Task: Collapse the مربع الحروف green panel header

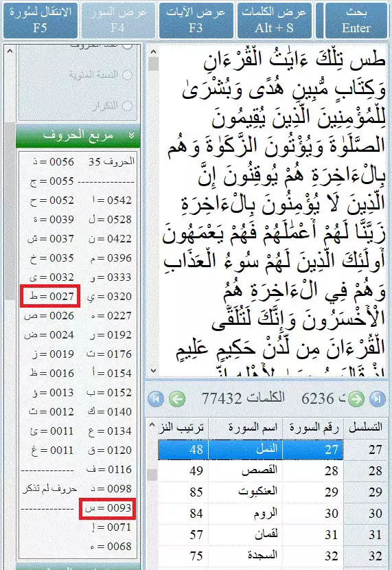Action: pyautogui.click(x=78, y=135)
